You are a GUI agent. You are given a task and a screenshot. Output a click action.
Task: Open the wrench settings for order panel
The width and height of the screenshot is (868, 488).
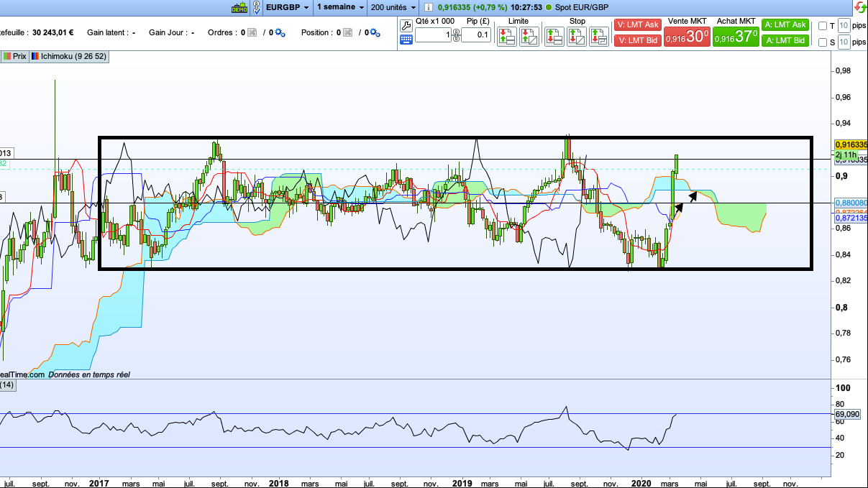click(406, 25)
